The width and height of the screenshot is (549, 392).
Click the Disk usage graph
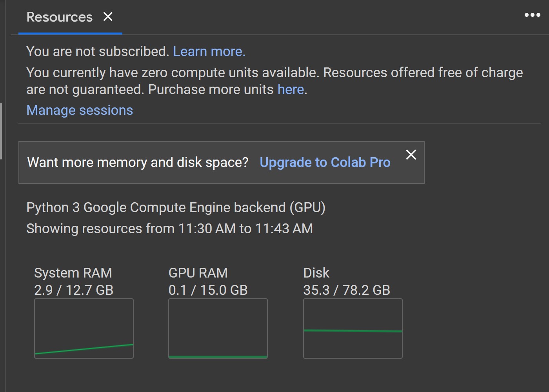353,328
